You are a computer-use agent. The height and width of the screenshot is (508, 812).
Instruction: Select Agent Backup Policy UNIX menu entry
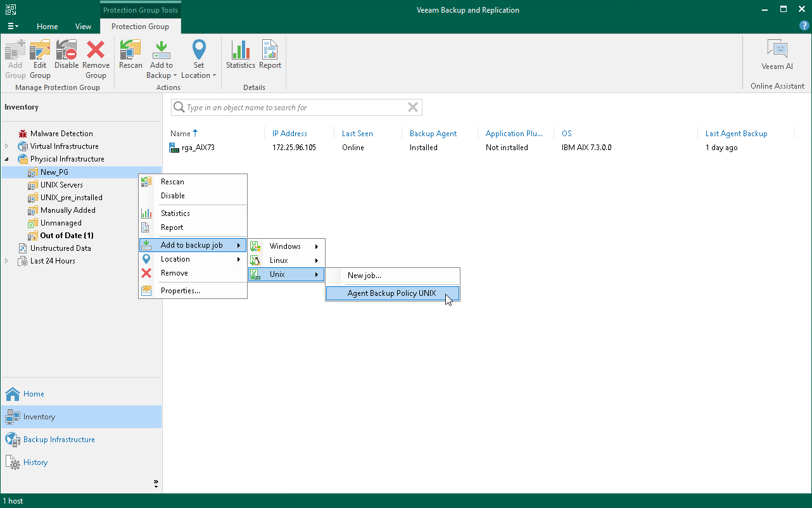[x=391, y=293]
